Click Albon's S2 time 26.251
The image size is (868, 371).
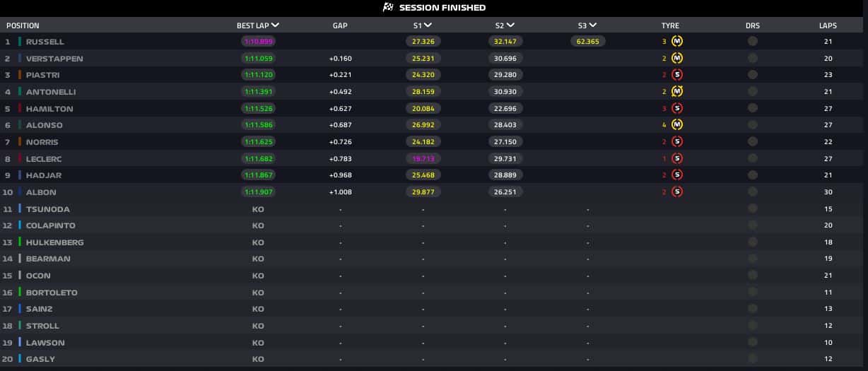(x=505, y=192)
